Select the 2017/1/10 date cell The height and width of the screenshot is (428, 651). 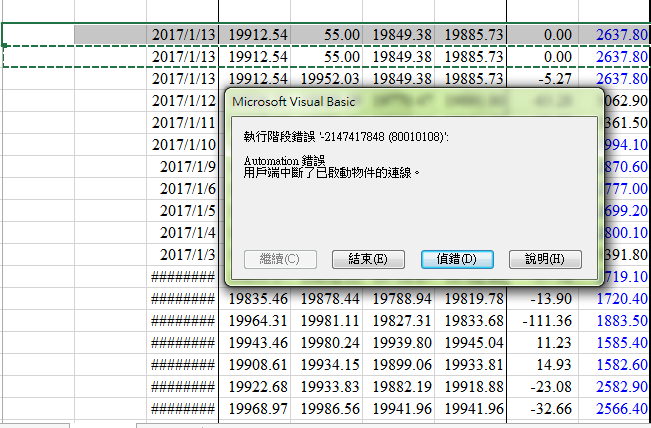tap(182, 144)
